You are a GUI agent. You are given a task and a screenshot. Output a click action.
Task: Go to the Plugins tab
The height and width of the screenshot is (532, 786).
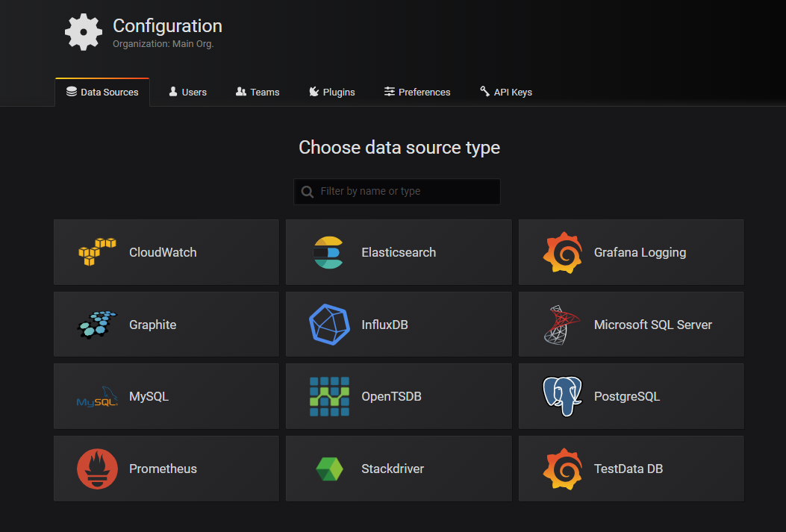pos(331,93)
